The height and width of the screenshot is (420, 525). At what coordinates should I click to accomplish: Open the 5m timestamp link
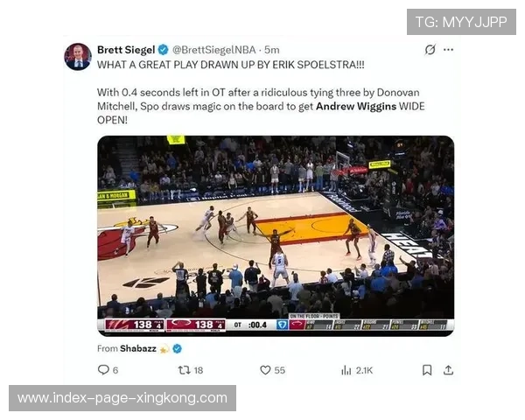coord(271,50)
